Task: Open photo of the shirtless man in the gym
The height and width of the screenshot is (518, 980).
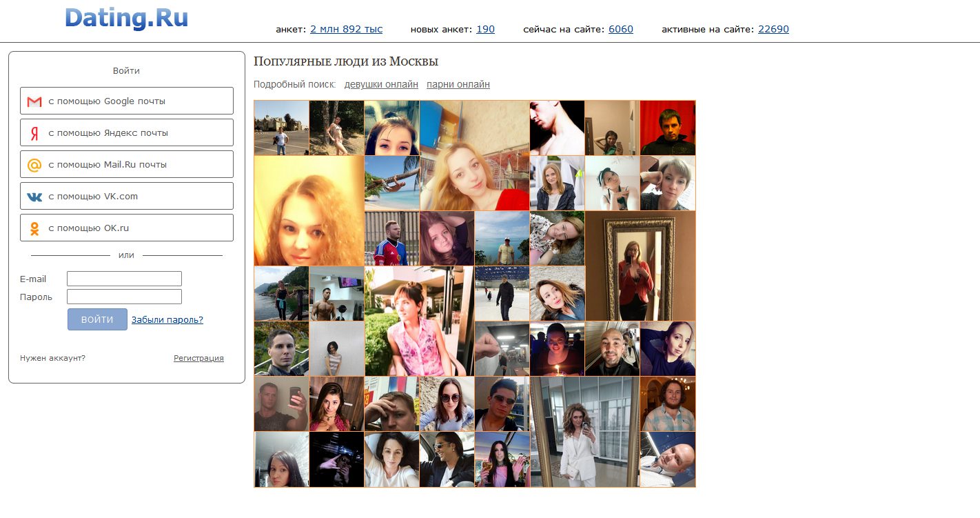Action: coord(336,293)
